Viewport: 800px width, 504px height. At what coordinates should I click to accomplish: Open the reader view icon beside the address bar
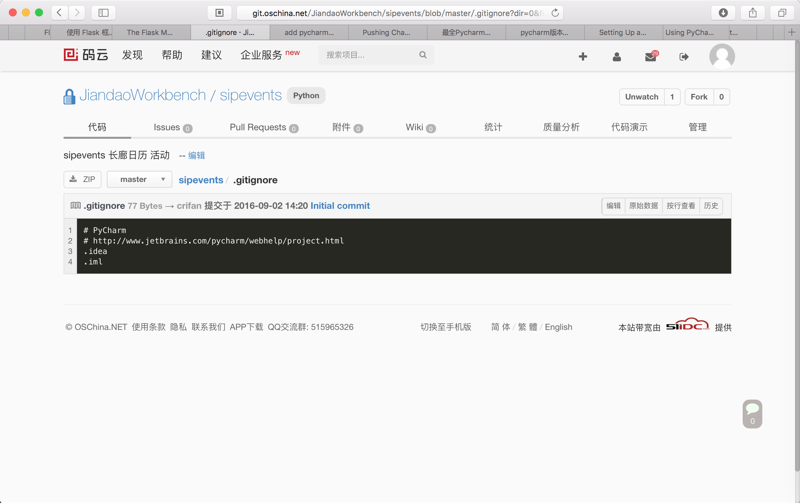[x=219, y=13]
